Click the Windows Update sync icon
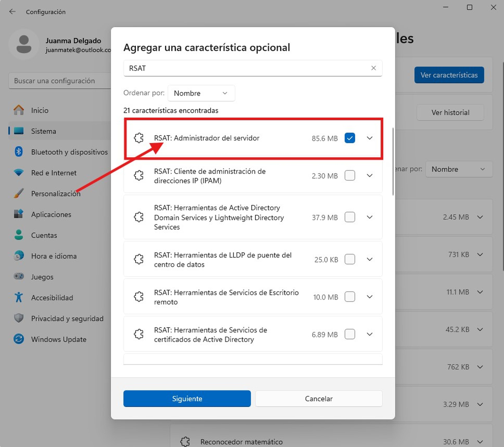Screen dimensions: 504x447 tap(19, 339)
